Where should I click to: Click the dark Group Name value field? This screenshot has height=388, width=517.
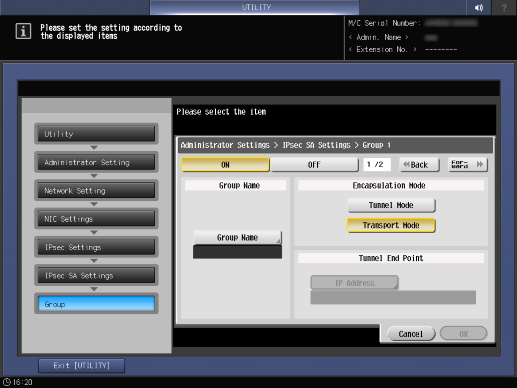pyautogui.click(x=237, y=252)
